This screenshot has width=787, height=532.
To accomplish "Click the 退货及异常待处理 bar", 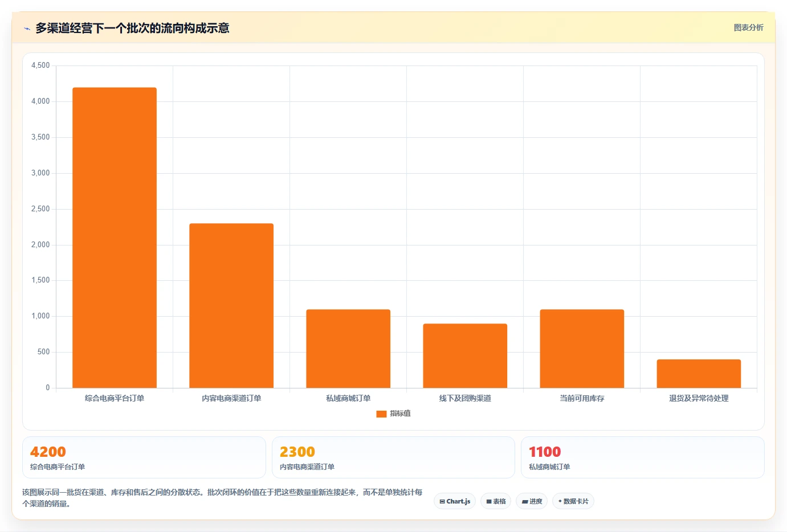I will point(699,374).
